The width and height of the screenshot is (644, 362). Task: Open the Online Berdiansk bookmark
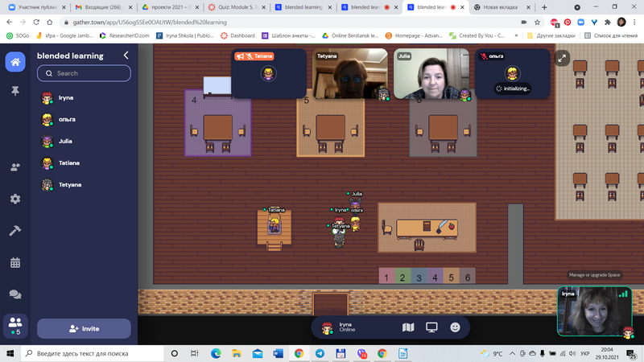coord(350,35)
